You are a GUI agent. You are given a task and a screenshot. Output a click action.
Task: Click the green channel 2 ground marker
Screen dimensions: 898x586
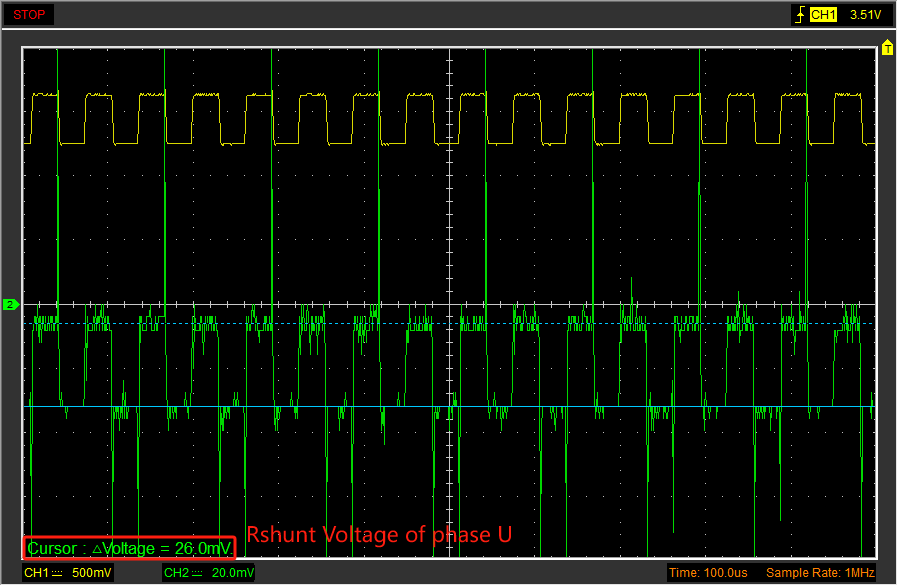click(11, 305)
